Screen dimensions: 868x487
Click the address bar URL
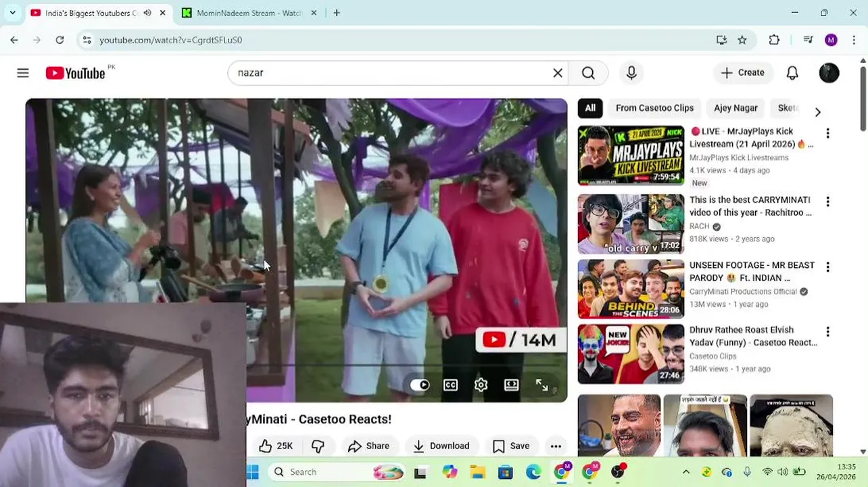point(170,40)
